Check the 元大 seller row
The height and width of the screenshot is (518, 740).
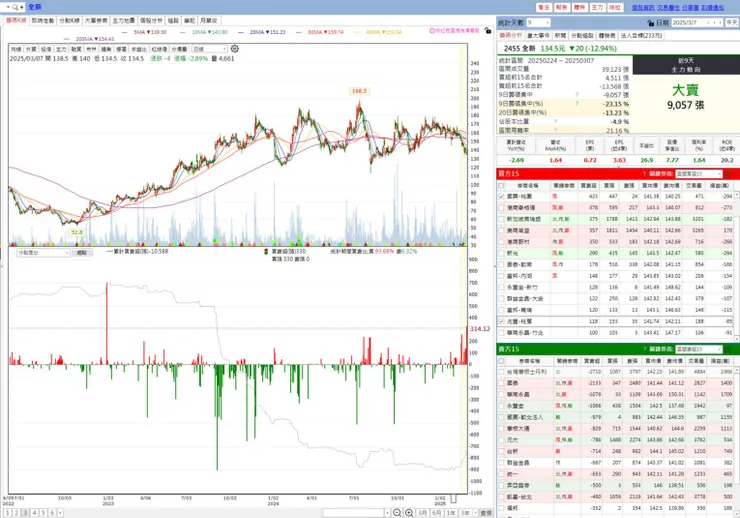click(x=501, y=440)
